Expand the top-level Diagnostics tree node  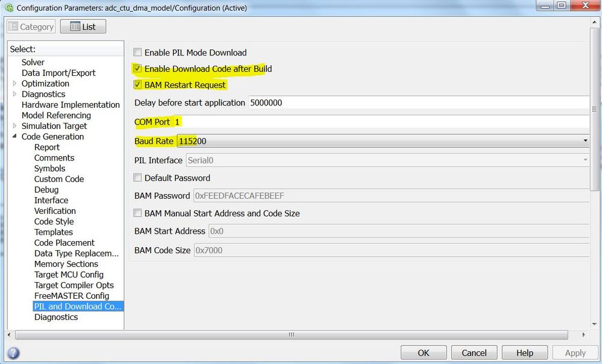point(14,94)
